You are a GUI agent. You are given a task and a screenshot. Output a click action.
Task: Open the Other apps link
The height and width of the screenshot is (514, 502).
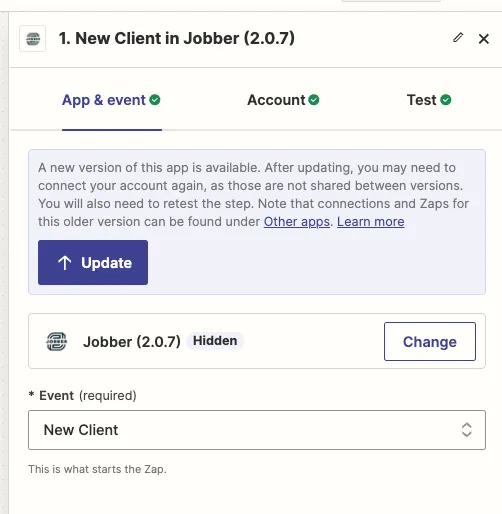(297, 222)
